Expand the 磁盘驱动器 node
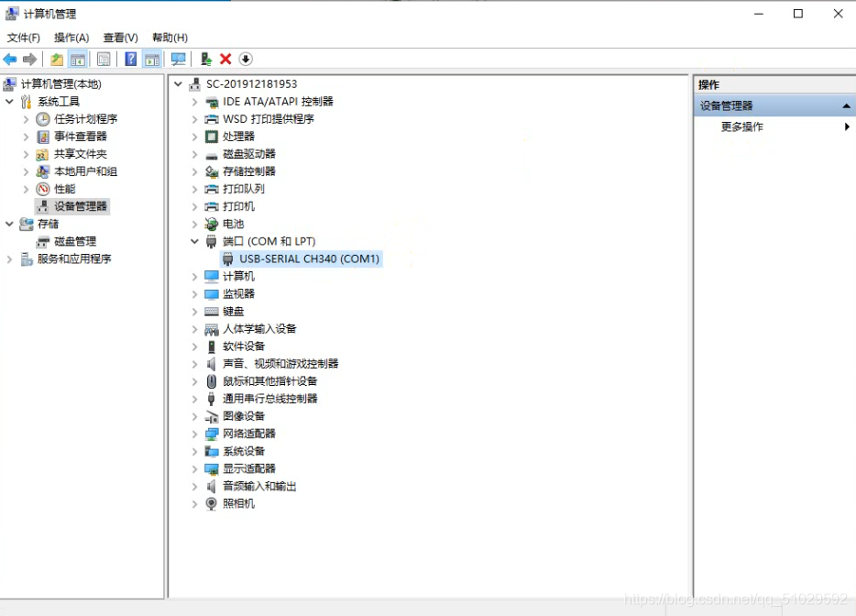Viewport: 856px width, 616px height. point(194,154)
